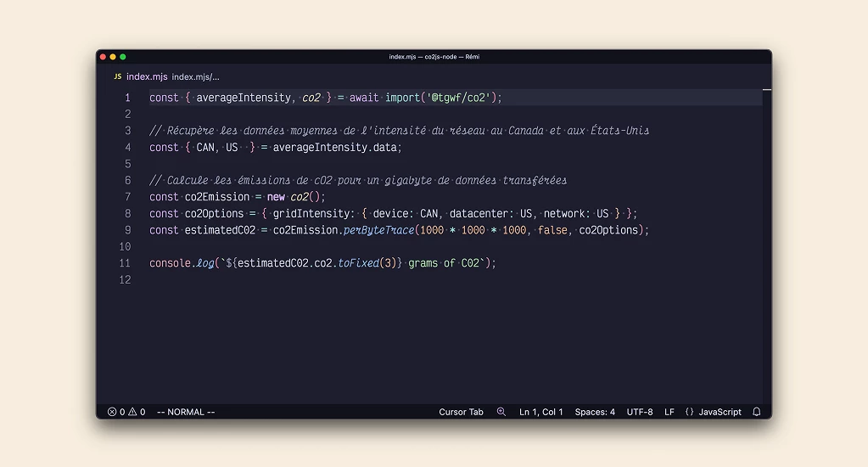868x467 pixels.
Task: Select line number 12 in gutter
Action: pos(125,279)
